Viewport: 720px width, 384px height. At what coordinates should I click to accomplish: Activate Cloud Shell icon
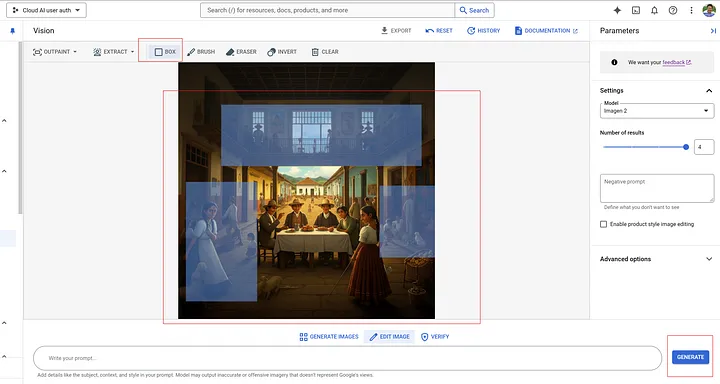[x=636, y=10]
